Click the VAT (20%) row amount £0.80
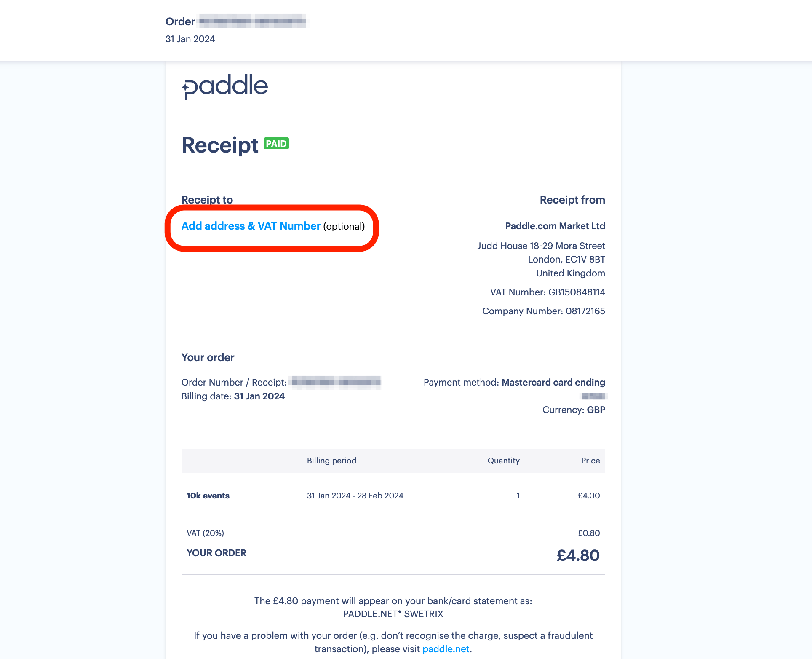The height and width of the screenshot is (659, 812). tap(589, 533)
